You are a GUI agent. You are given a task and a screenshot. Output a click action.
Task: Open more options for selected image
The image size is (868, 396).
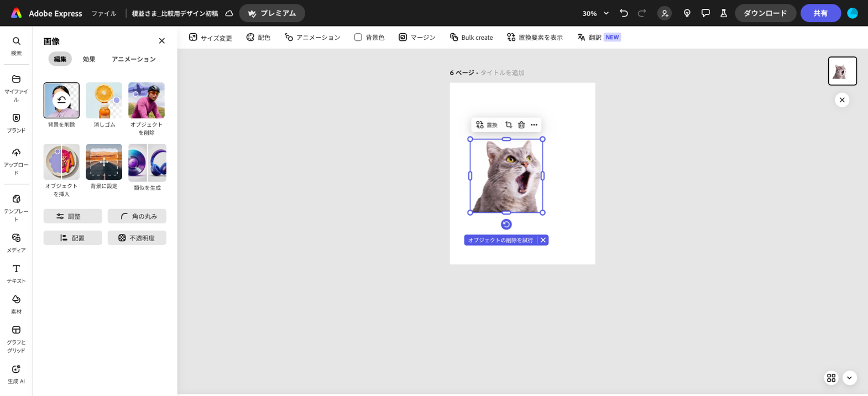coord(534,125)
